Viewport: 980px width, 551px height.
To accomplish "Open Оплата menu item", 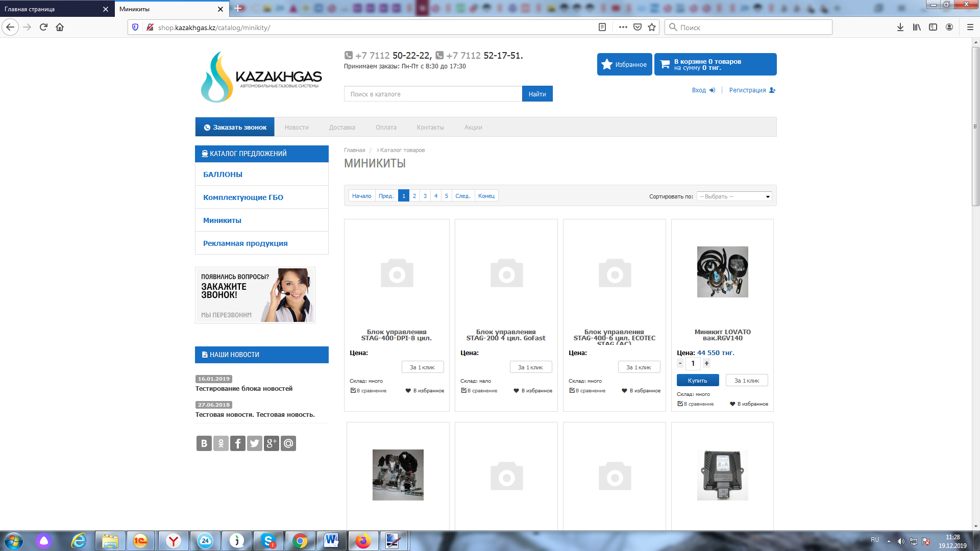I will pyautogui.click(x=386, y=128).
